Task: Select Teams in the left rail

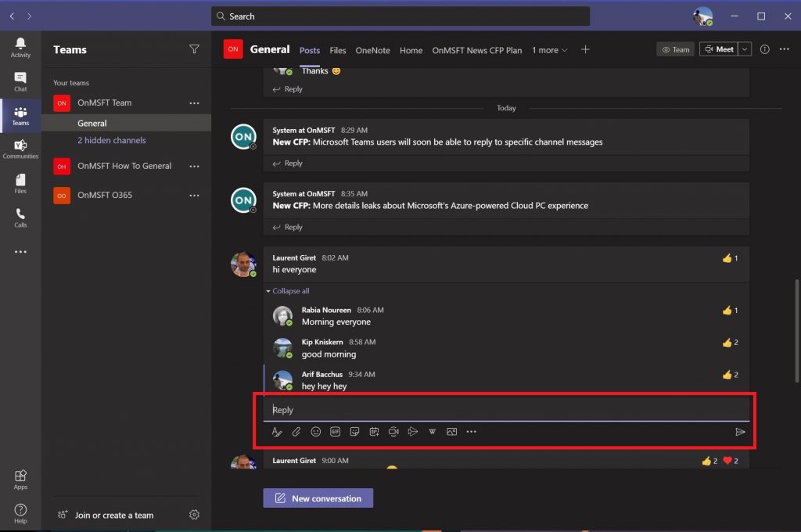Action: (x=20, y=116)
